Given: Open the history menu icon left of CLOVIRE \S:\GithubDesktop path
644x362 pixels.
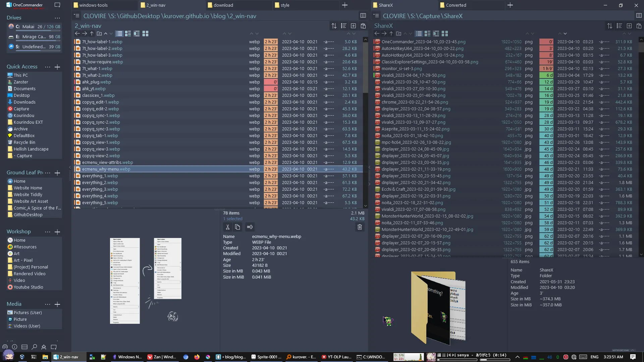Looking at the screenshot, I should pos(76,16).
